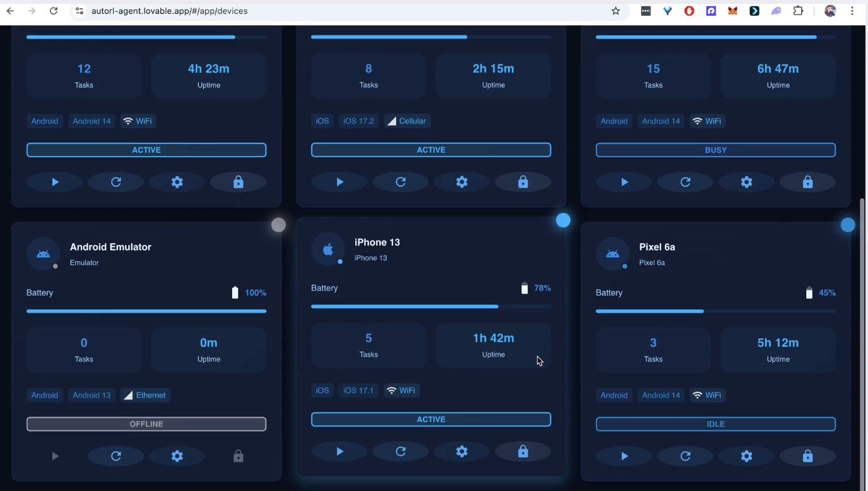Click the battery icon beside 45% on Pixel 6a
868x491 pixels.
(809, 293)
